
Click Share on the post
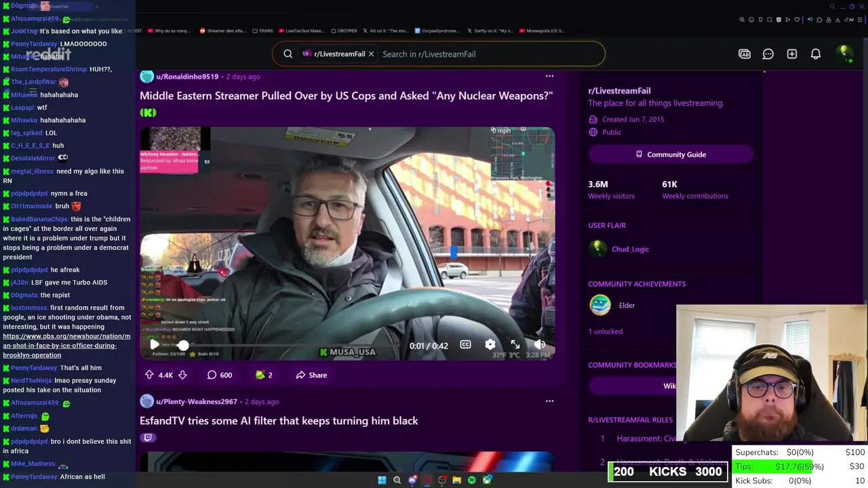[x=311, y=375]
